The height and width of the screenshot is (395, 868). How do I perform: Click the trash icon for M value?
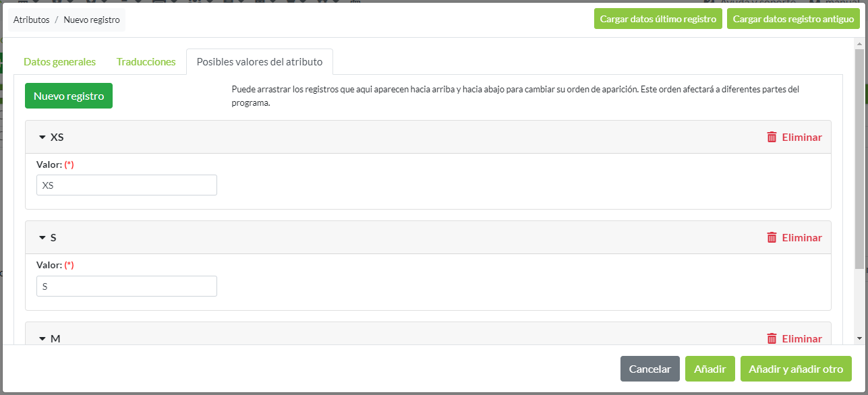tap(772, 338)
